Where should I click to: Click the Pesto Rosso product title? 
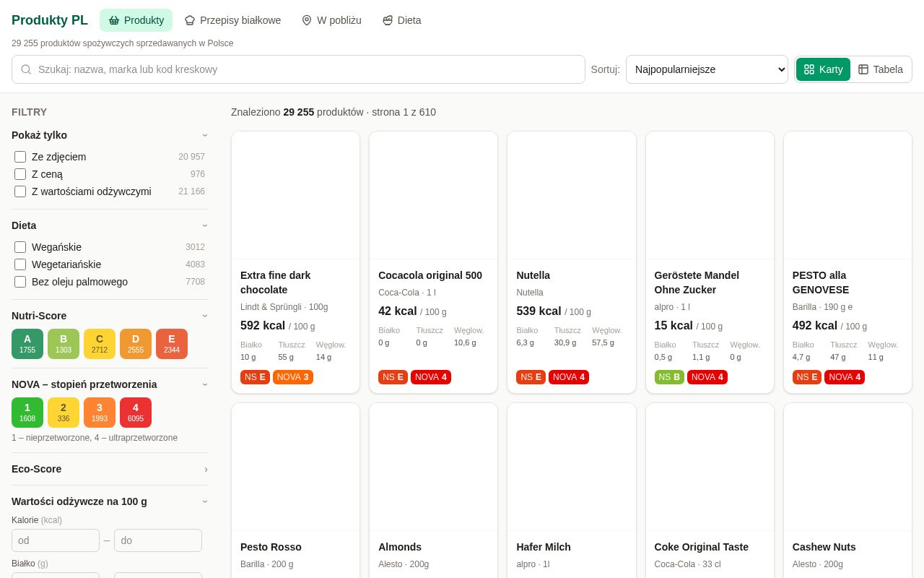click(x=271, y=547)
